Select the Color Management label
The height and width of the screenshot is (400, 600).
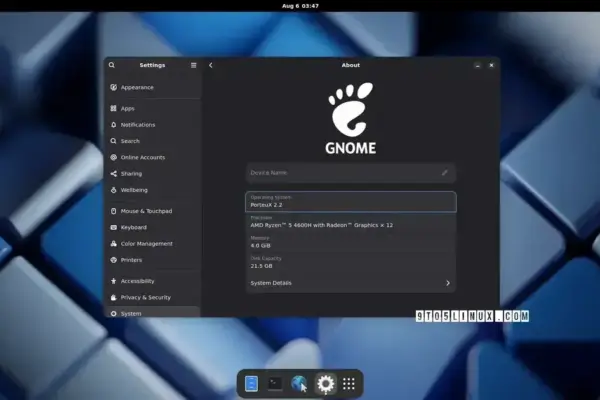point(147,244)
